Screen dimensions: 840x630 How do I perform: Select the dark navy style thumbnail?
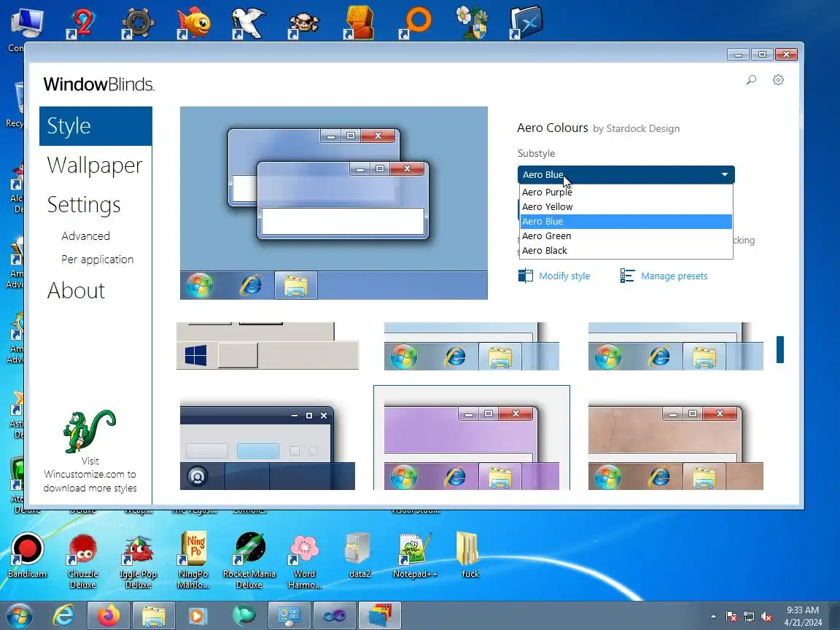click(268, 445)
